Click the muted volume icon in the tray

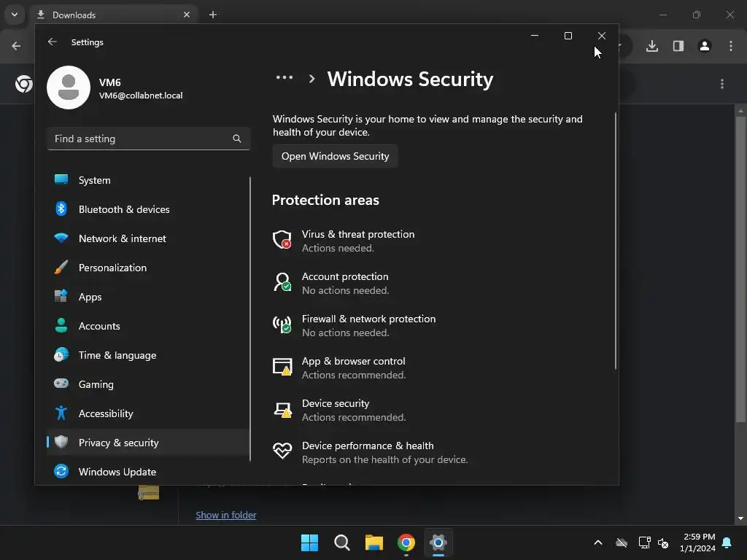(663, 542)
